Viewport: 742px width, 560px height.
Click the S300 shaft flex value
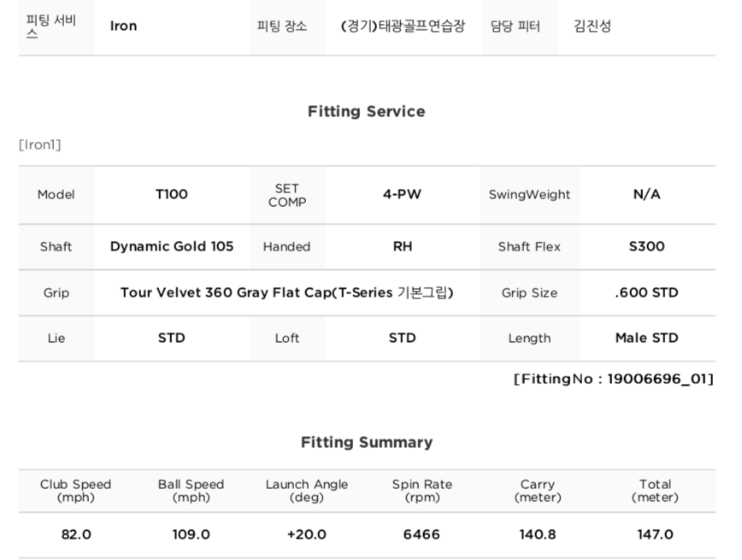click(x=646, y=247)
